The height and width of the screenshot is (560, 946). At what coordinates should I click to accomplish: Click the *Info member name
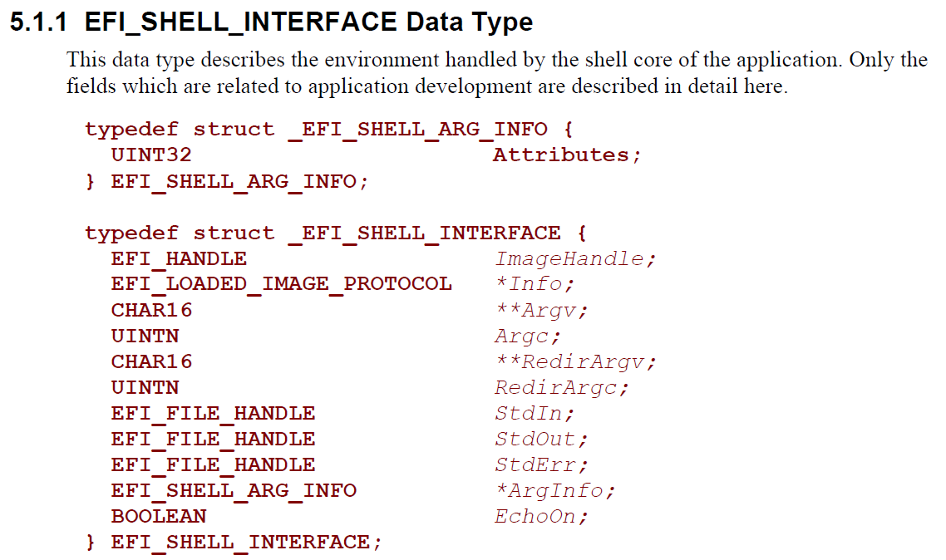529,284
